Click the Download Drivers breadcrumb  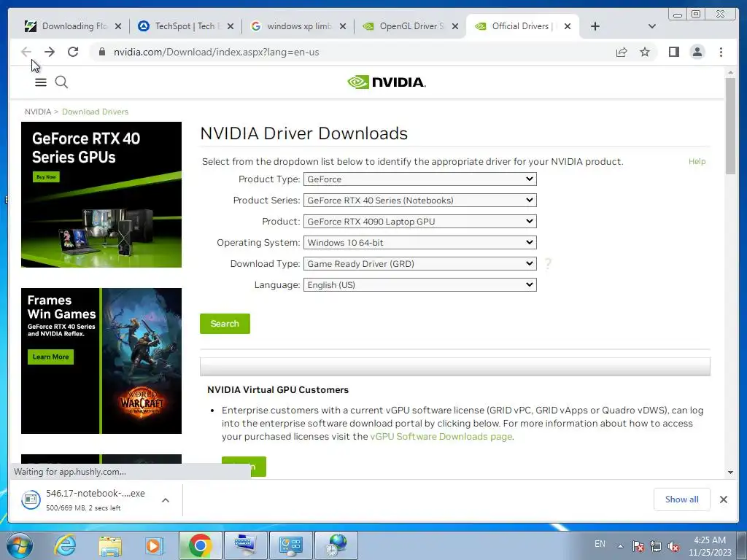click(x=96, y=112)
